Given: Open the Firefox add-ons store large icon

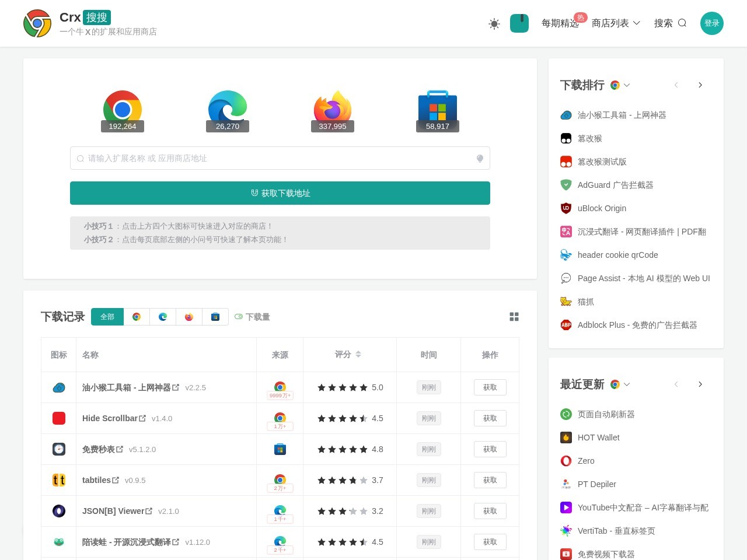Looking at the screenshot, I should click(x=333, y=108).
